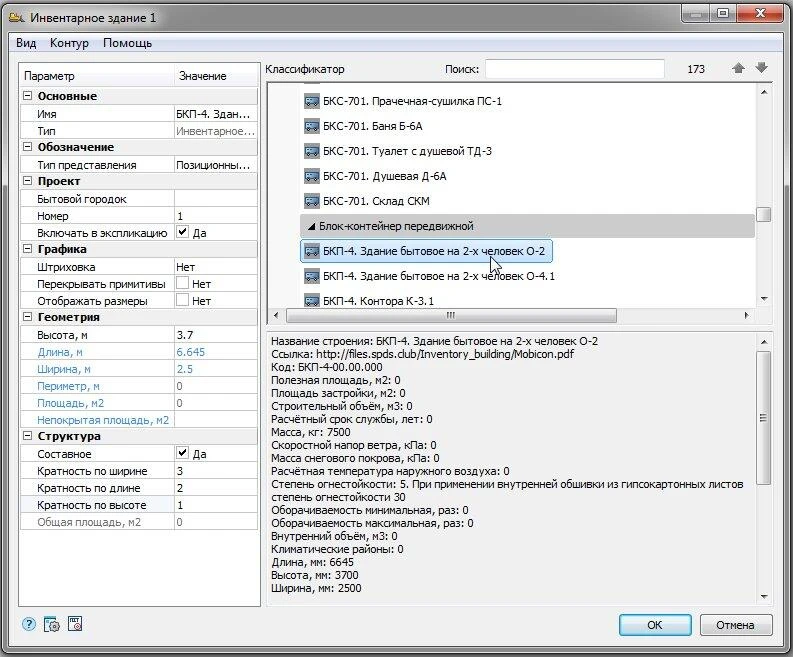Click the icon of Баня Б-6А item
This screenshot has height=657, width=793.
coord(311,126)
